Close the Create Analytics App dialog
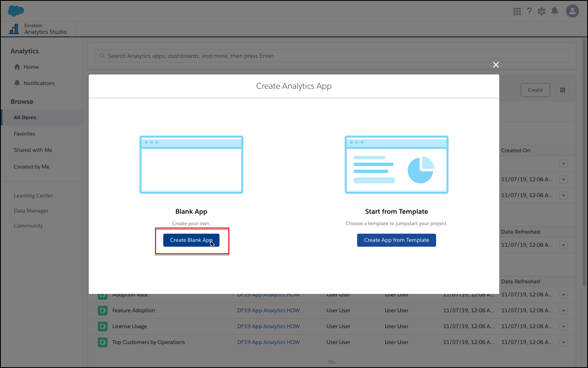The height and width of the screenshot is (368, 588). point(496,65)
